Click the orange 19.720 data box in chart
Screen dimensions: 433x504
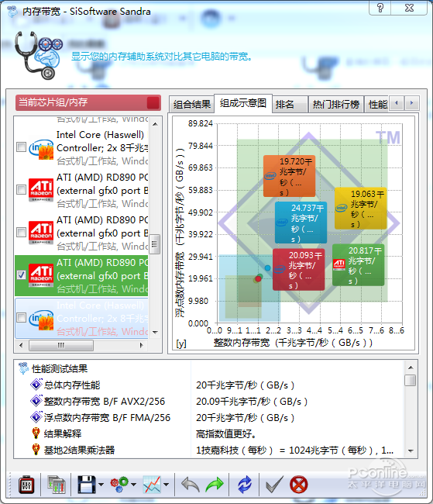(x=289, y=176)
